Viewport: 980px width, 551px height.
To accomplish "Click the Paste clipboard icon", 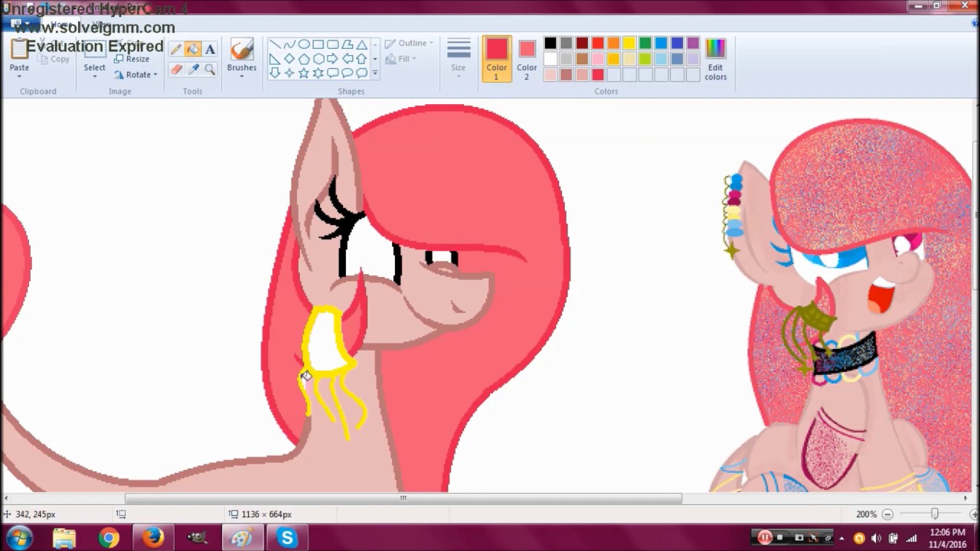I will 19,49.
